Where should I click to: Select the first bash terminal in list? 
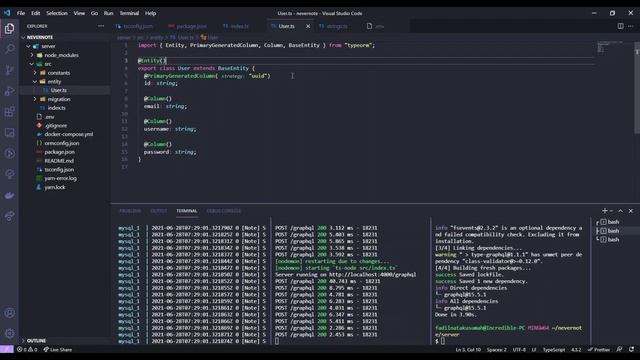pos(613,222)
